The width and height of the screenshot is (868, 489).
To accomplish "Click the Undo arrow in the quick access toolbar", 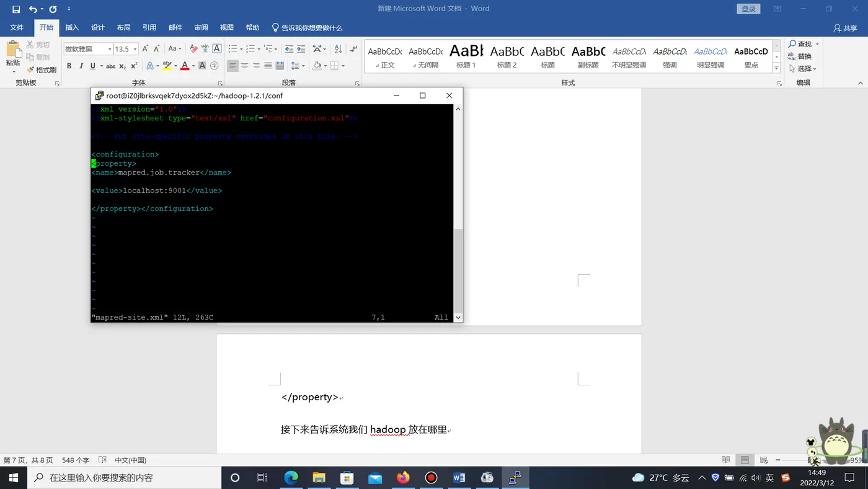I will [33, 9].
